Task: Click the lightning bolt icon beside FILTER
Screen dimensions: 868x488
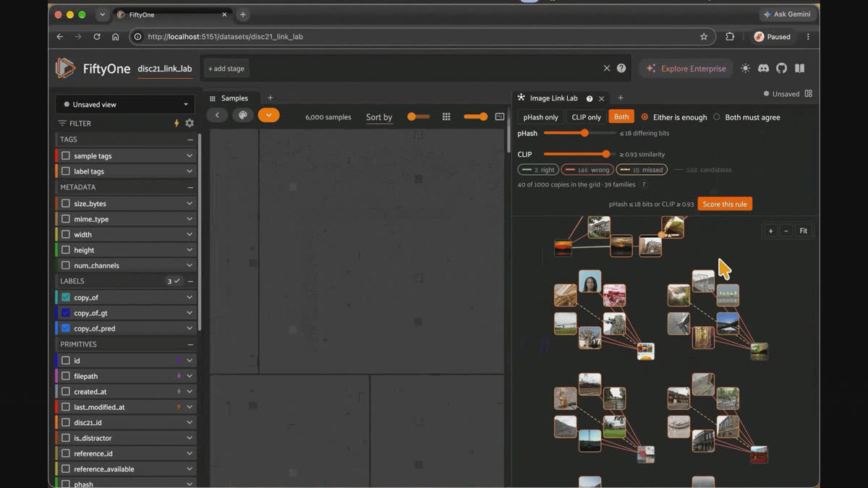Action: coord(176,124)
